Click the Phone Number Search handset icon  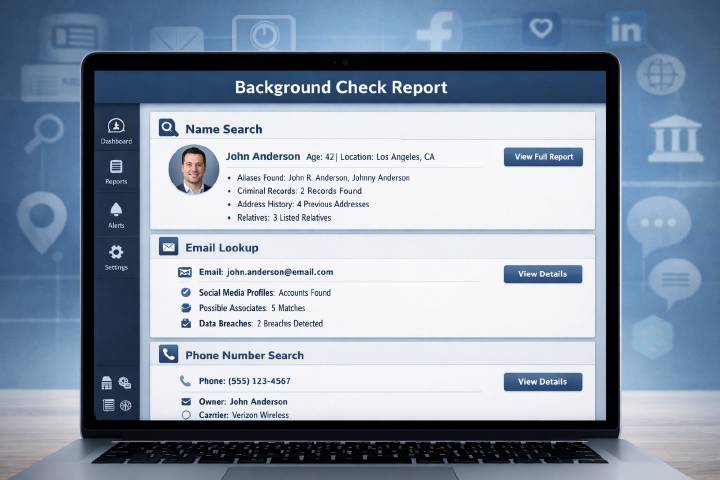coord(168,354)
